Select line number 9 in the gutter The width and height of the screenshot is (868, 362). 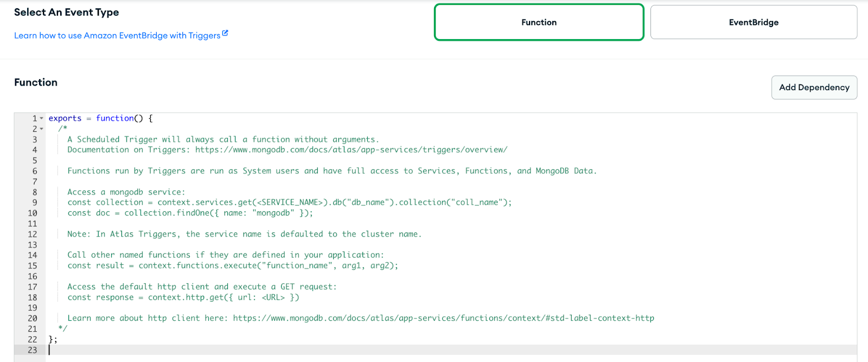tap(35, 202)
